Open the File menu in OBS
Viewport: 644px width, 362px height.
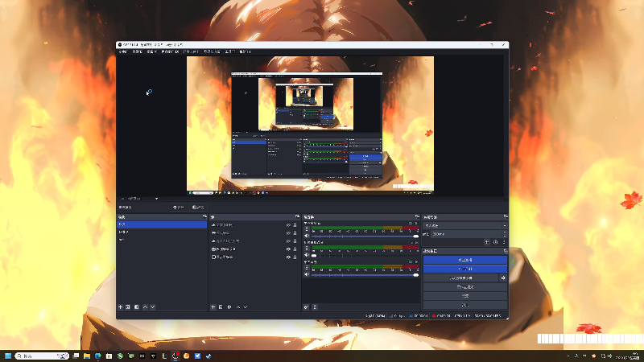tap(123, 51)
